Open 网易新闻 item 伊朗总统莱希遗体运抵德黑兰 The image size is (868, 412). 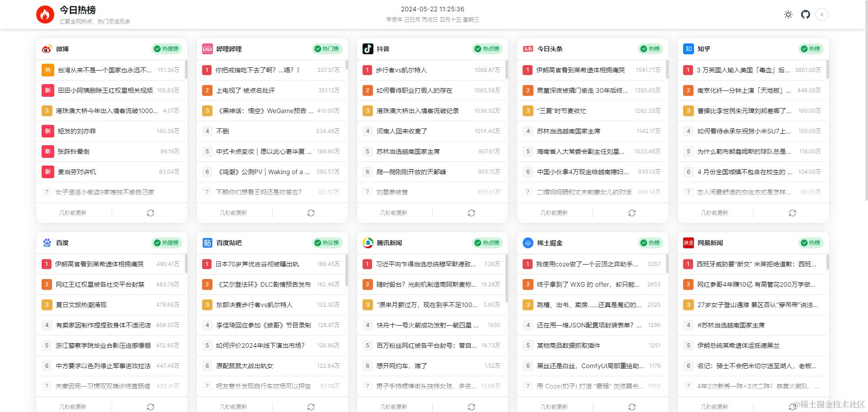738,346
